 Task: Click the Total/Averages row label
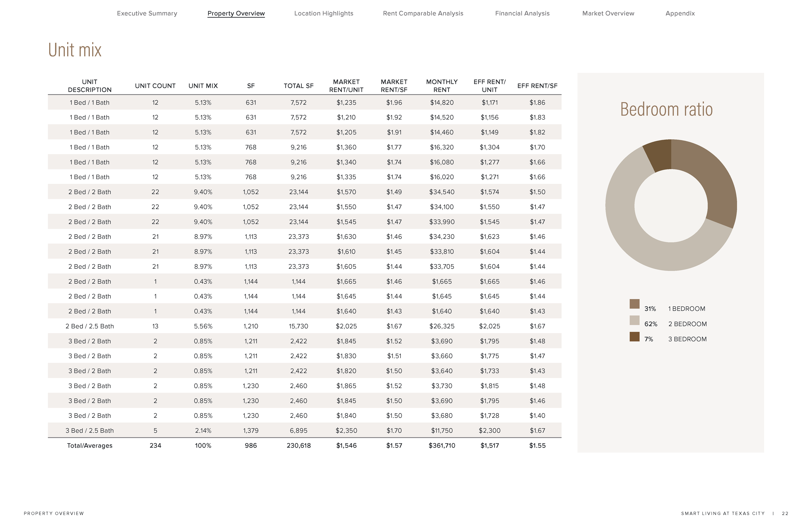pyautogui.click(x=90, y=446)
